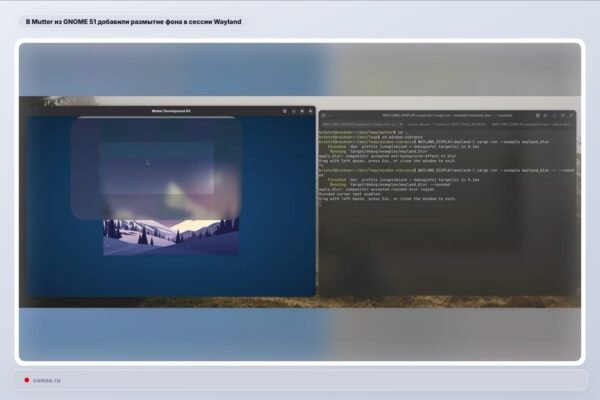Switch to the middle terminal tab

tap(446, 124)
